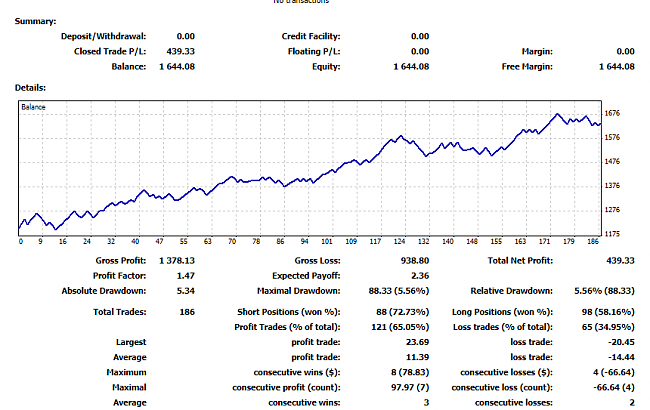This screenshot has height=410, width=650.
Task: Click the 1276 axis value on chart
Action: (612, 210)
